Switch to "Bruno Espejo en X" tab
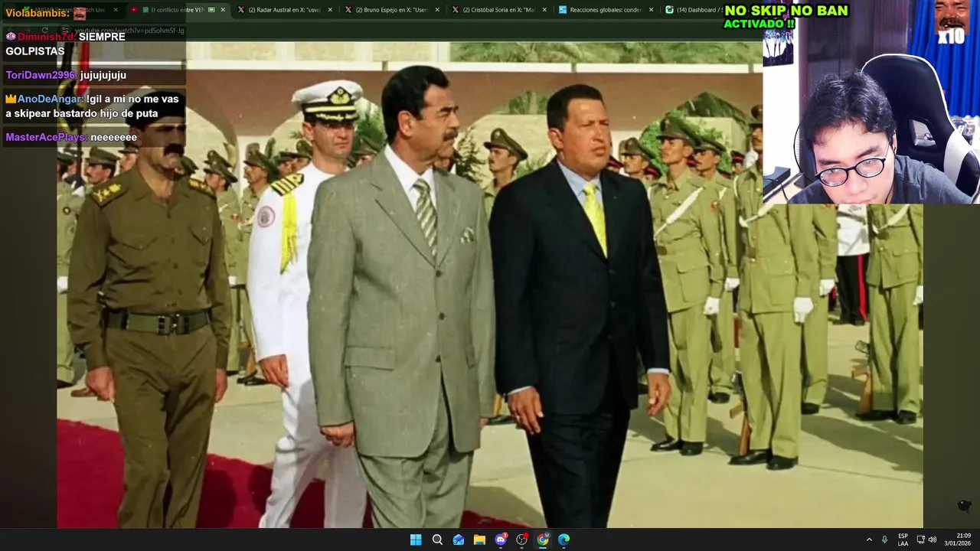980x551 pixels. [391, 10]
